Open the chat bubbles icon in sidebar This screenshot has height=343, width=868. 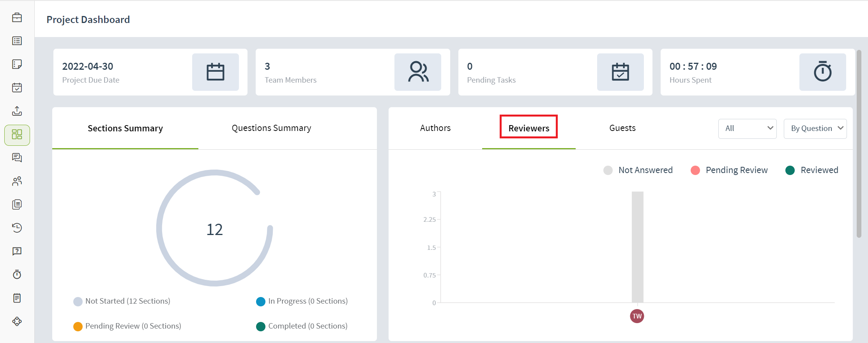pyautogui.click(x=17, y=157)
